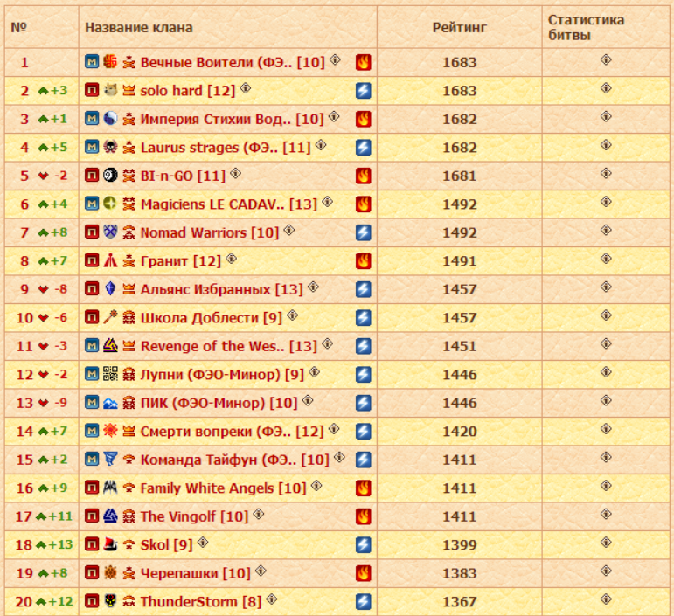
Task: Open battle statistics icon for ThunderStorm row
Action: (x=606, y=600)
